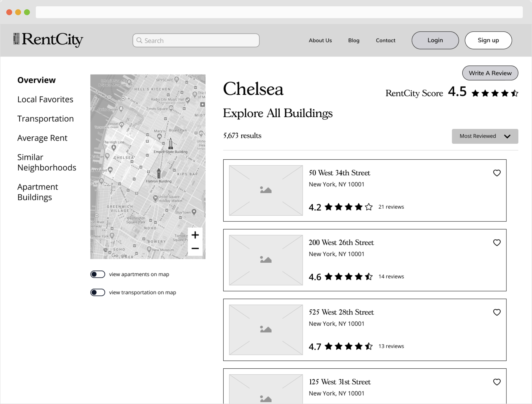Image resolution: width=532 pixels, height=404 pixels.
Task: Click the Login button
Action: (x=435, y=40)
